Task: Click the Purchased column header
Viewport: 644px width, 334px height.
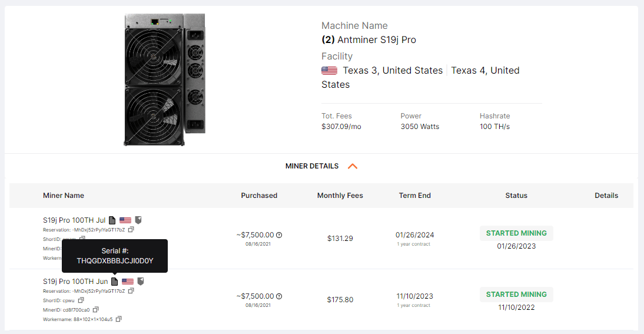Action: point(259,196)
